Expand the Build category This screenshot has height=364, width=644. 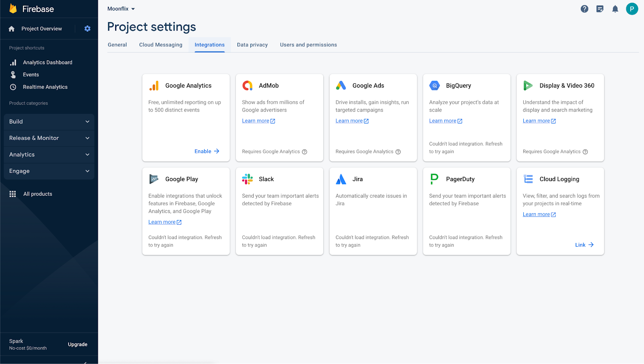pyautogui.click(x=49, y=121)
